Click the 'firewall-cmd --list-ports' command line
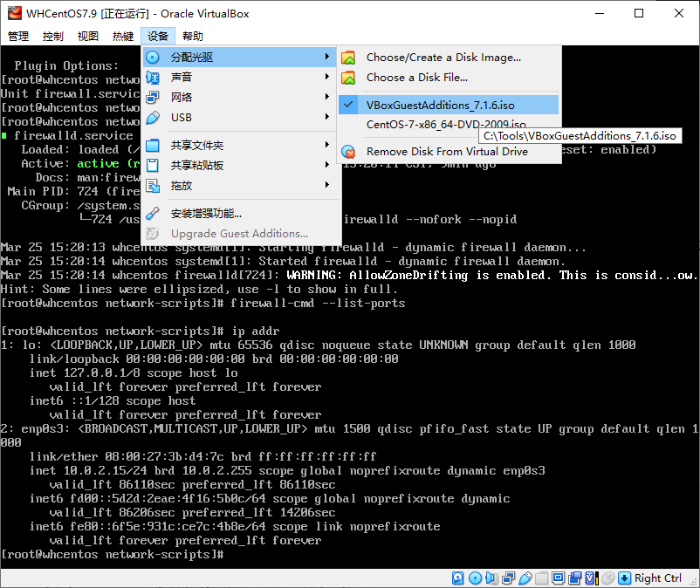The image size is (700, 588). 203,304
